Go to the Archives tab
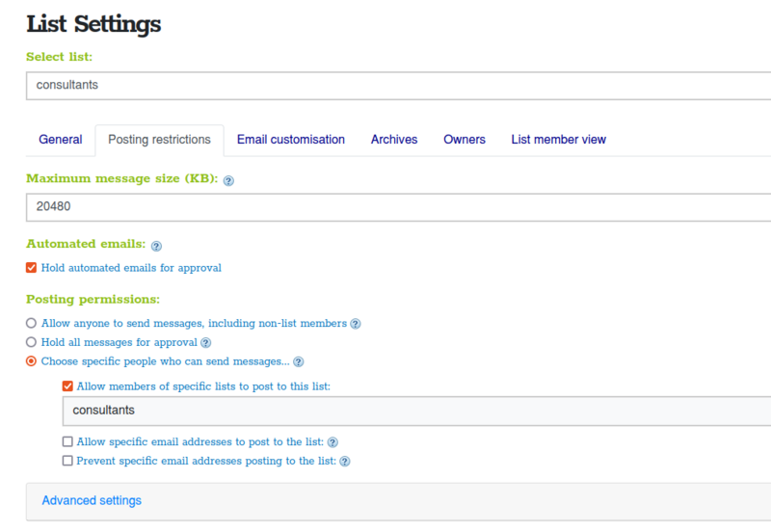 pos(394,140)
